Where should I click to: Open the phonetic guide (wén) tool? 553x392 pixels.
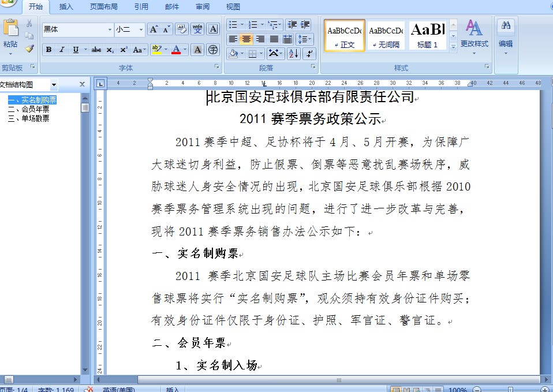tap(197, 29)
